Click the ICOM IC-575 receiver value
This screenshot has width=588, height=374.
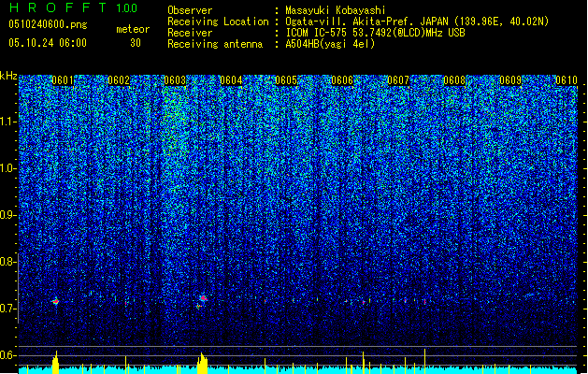point(375,33)
